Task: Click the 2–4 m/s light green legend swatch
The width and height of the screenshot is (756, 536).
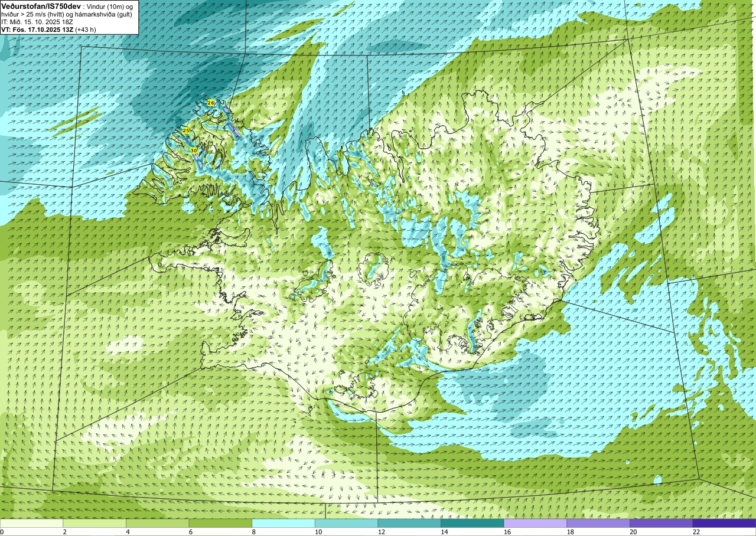Action: point(94,523)
